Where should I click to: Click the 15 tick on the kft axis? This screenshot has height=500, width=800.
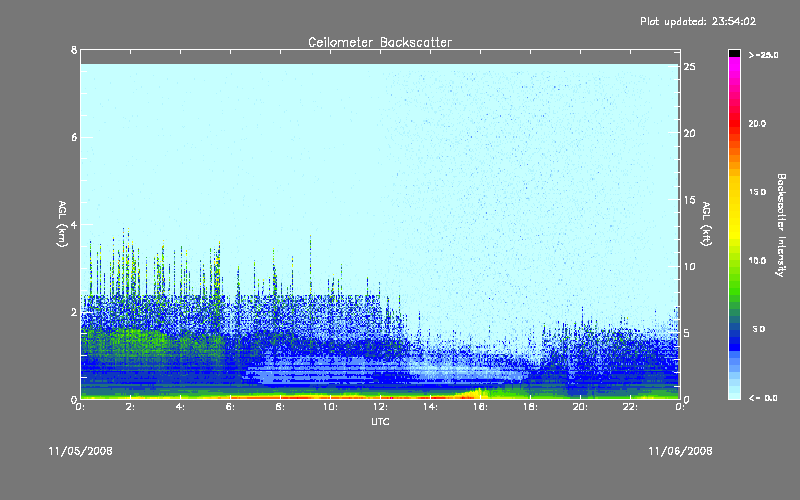(x=690, y=200)
